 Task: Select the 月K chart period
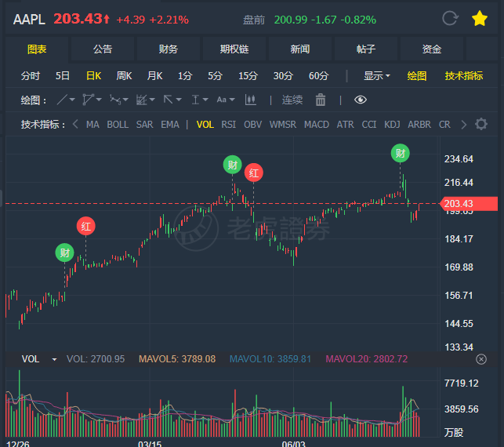(x=154, y=76)
